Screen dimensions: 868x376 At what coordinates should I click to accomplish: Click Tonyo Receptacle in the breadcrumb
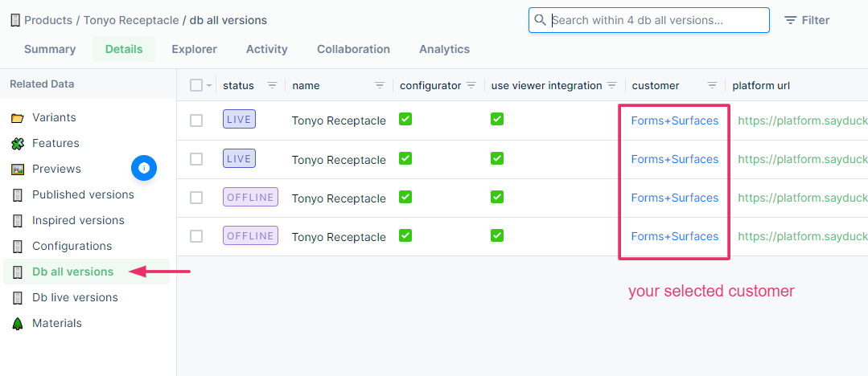pos(131,20)
